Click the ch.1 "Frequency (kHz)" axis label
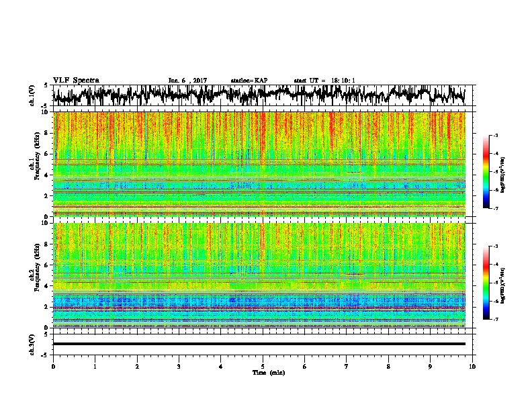The height and width of the screenshot is (411, 532). pyautogui.click(x=37, y=156)
